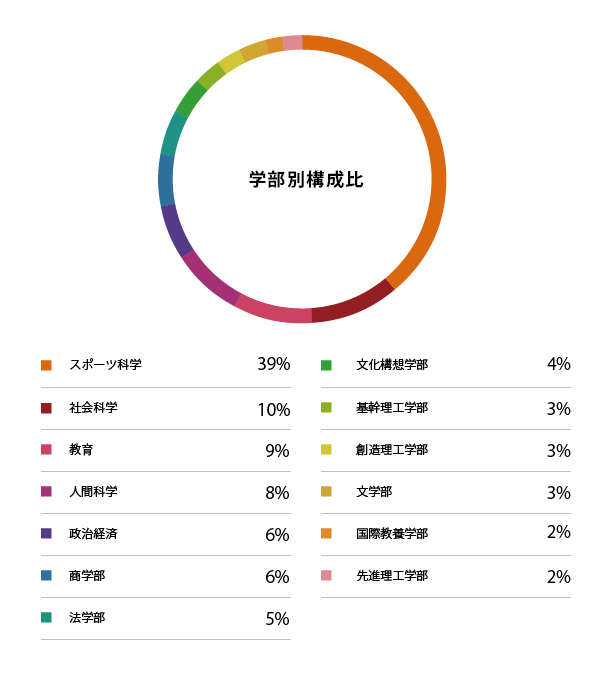Screen dimensions: 610x679
Task: Click the 国際教養学部 legend label
Action: (x=392, y=534)
